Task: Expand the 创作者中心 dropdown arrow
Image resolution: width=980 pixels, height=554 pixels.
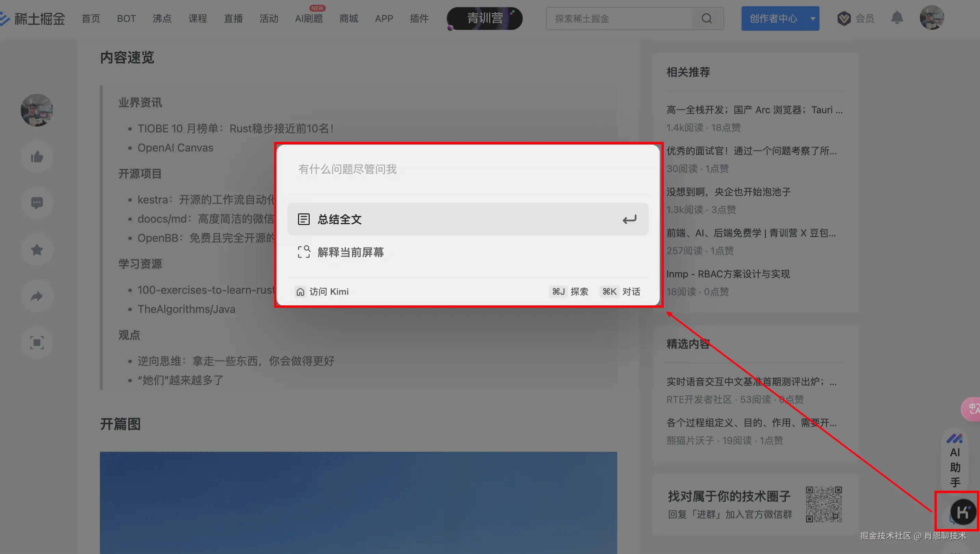Action: click(813, 19)
